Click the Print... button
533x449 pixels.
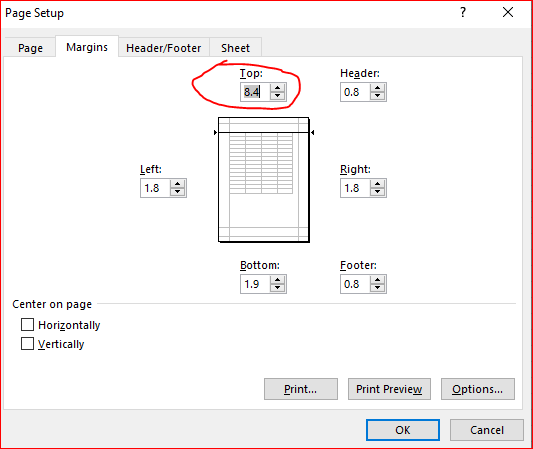click(301, 389)
